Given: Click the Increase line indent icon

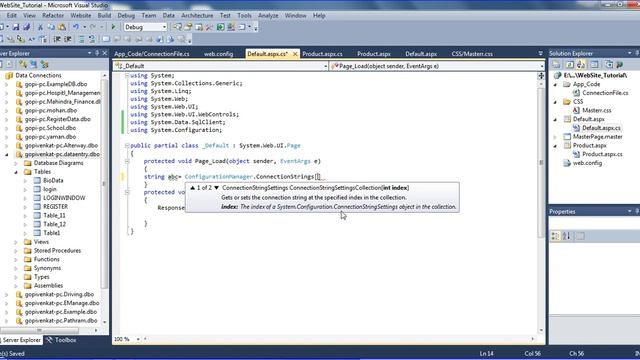Looking at the screenshot, I should (68, 39).
